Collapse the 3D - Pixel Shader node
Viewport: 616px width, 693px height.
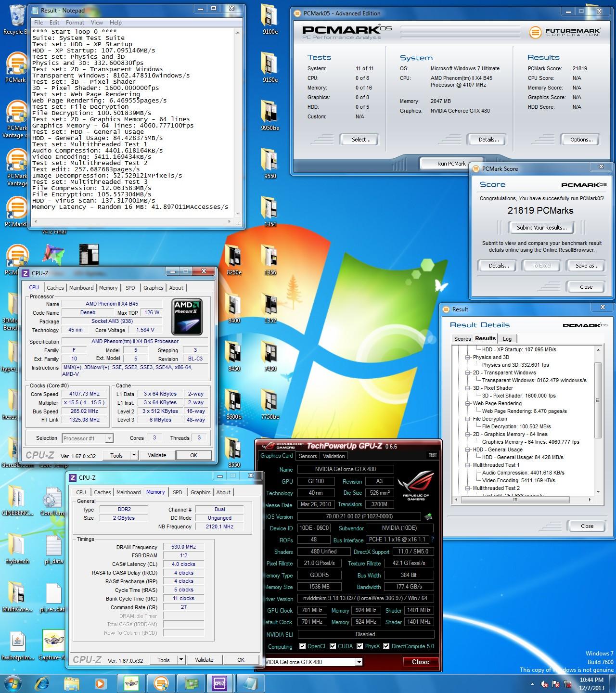coord(467,388)
